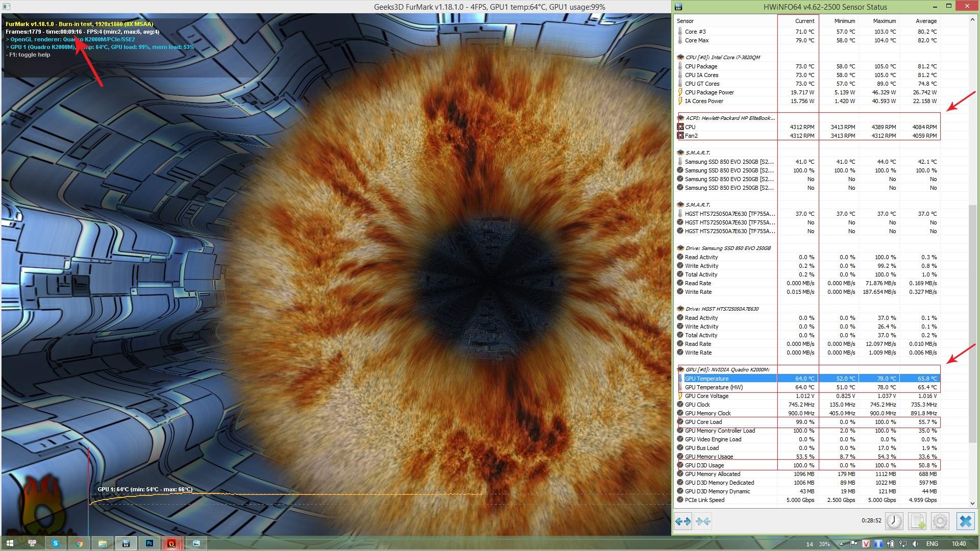
Task: Click the expand columns arrows button in HWiNFO
Action: [x=683, y=521]
